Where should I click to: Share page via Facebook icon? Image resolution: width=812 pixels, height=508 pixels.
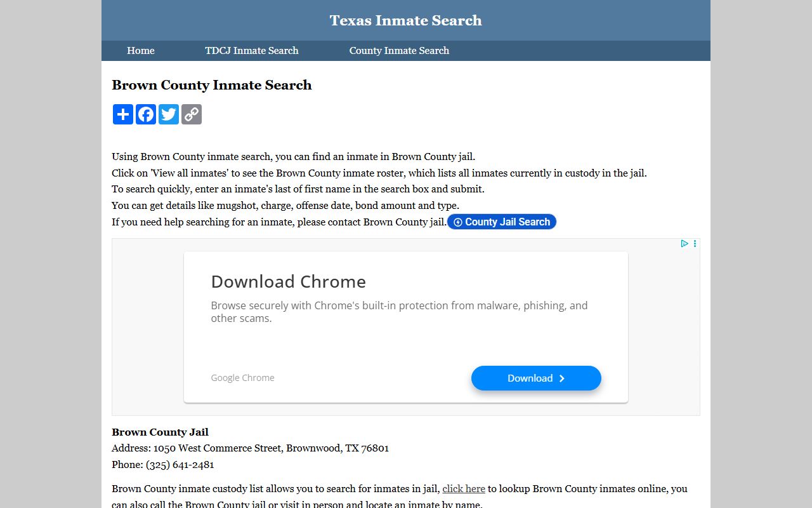146,114
